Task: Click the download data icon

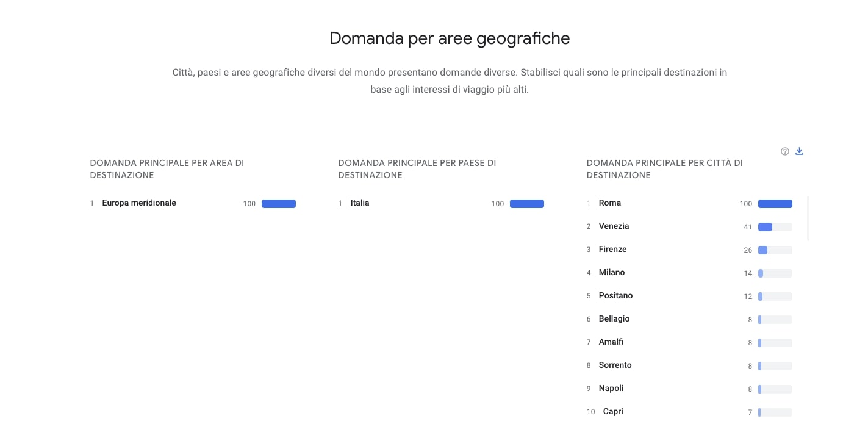Action: coord(800,151)
